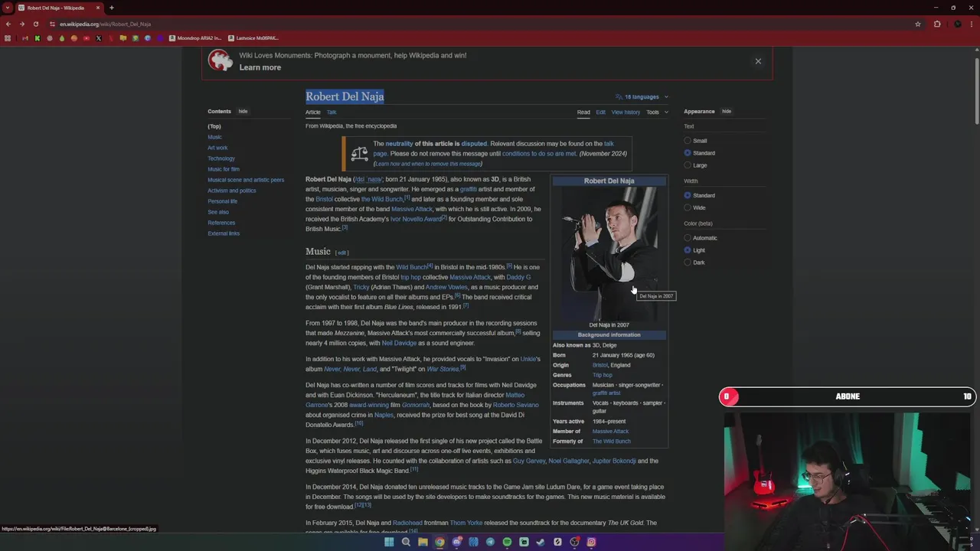Click the Del Naja infobox photo
Viewport: 980px width, 551px height.
click(x=609, y=253)
